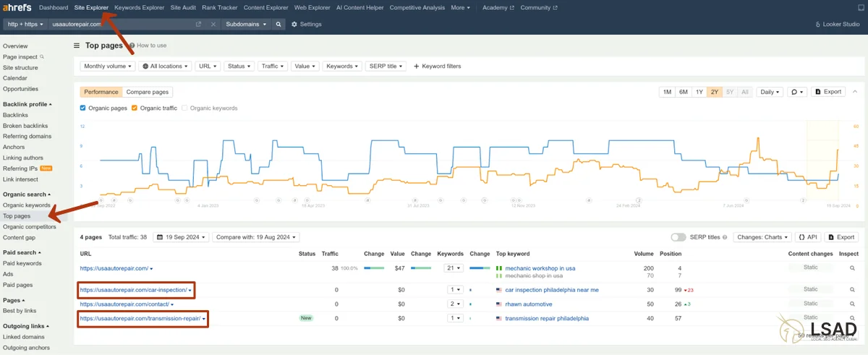This screenshot has width=868, height=355.
Task: Export the chart using top Export button
Action: [x=828, y=92]
